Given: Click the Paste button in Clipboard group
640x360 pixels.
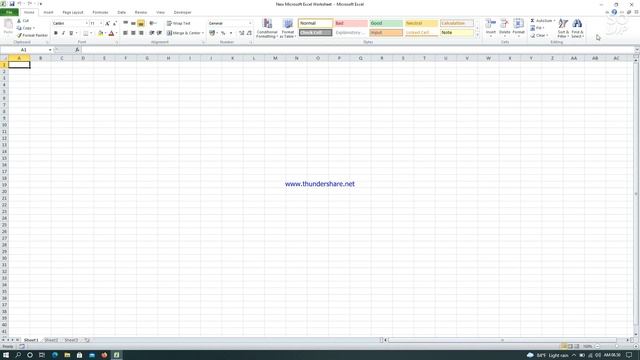Looking at the screenshot, I should pyautogui.click(x=8, y=27).
